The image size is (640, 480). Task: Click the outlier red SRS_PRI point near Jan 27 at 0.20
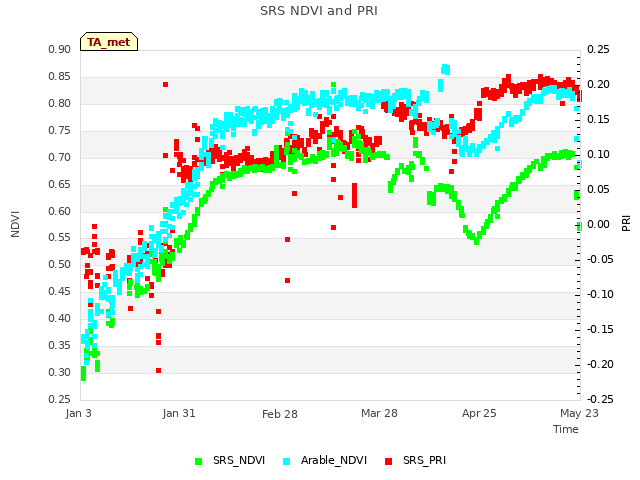tap(165, 84)
